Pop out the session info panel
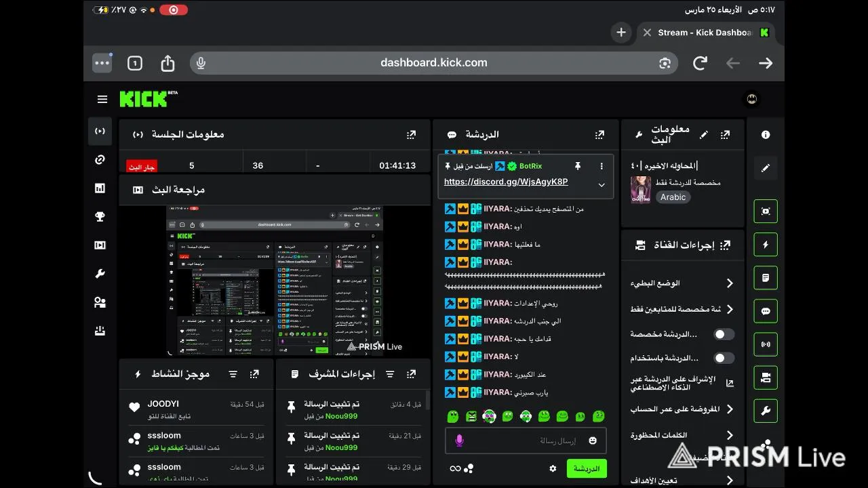This screenshot has width=868, height=488. tap(411, 135)
